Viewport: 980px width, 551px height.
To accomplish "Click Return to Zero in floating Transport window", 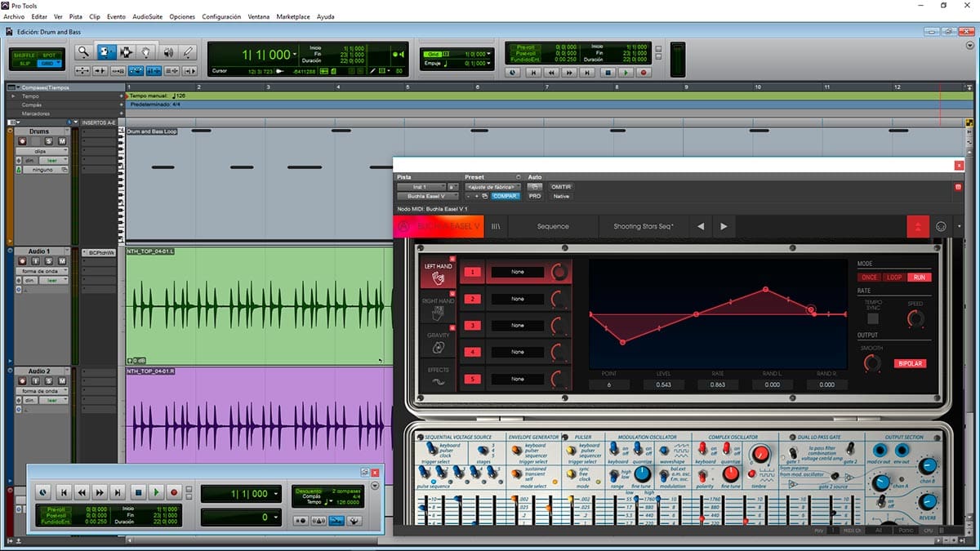I will (x=62, y=492).
